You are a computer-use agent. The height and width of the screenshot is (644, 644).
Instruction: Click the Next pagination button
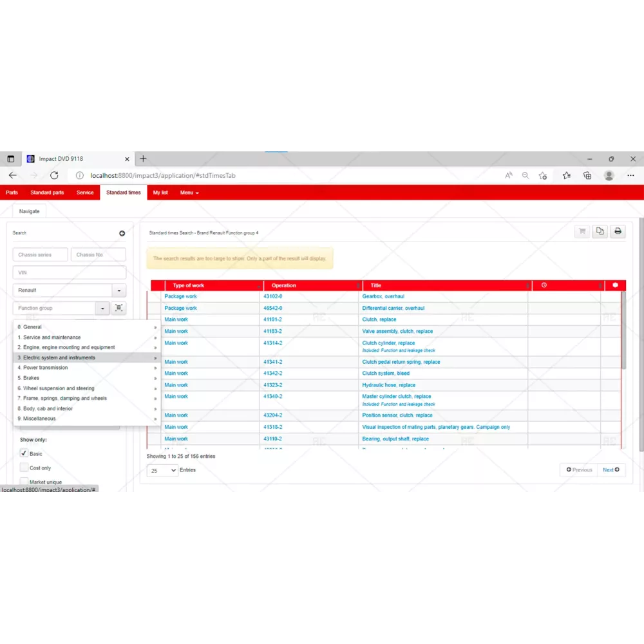coord(611,470)
